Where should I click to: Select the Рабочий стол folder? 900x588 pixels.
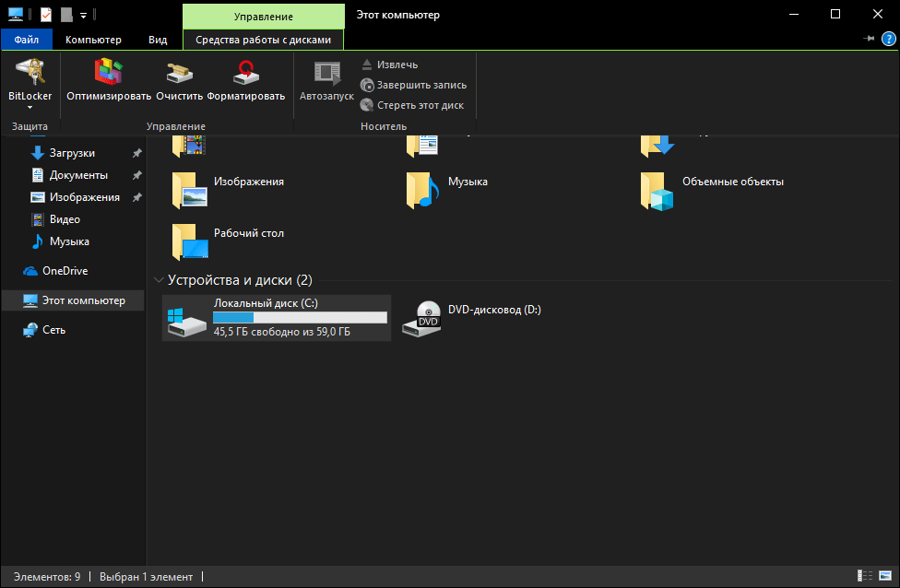(230, 241)
